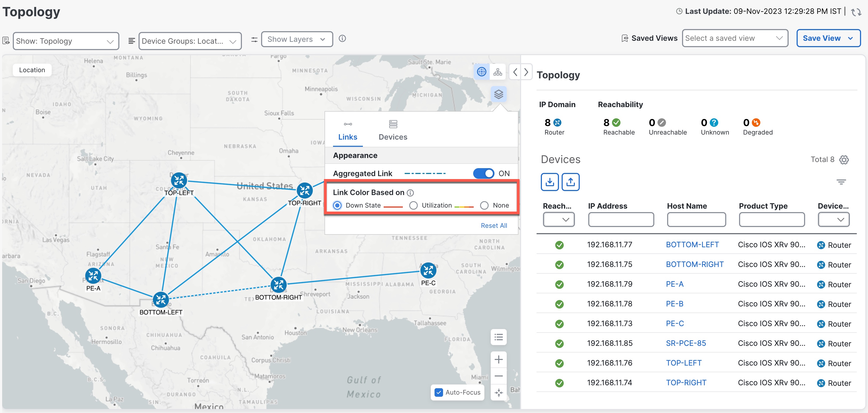Open the devices table settings gear
868x413 pixels.
844,160
